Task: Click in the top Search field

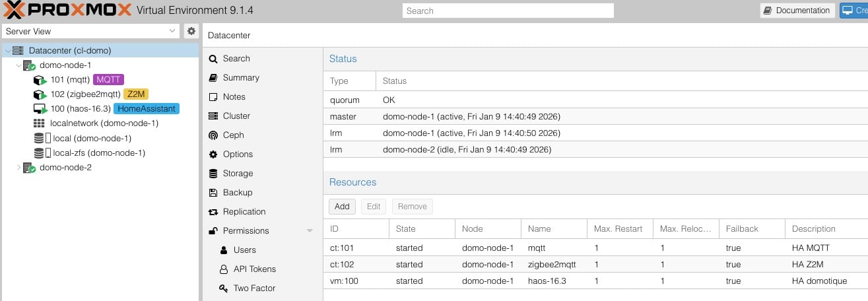Action: click(x=508, y=11)
